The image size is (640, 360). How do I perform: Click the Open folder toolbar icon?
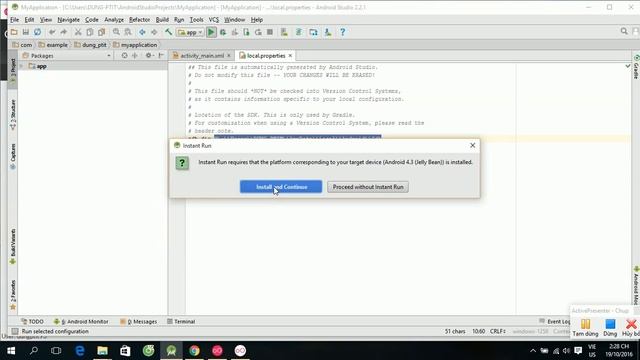[14, 32]
